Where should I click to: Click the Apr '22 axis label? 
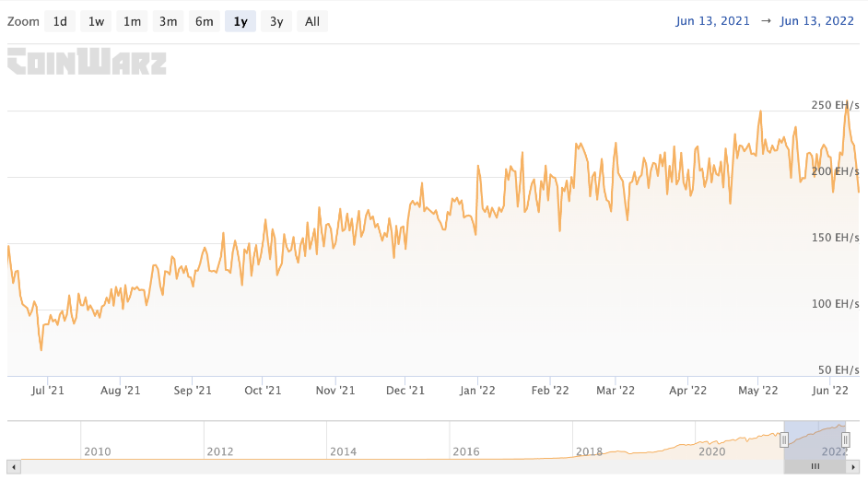pos(687,391)
